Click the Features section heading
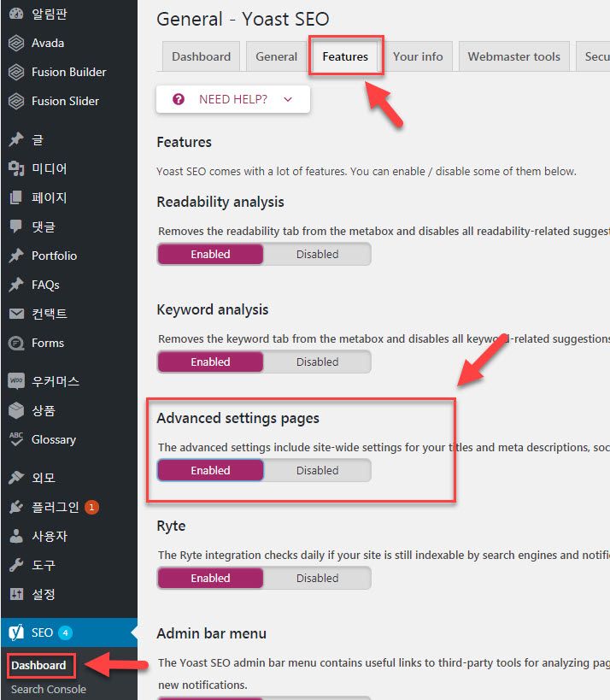The width and height of the screenshot is (610, 700). click(x=184, y=142)
